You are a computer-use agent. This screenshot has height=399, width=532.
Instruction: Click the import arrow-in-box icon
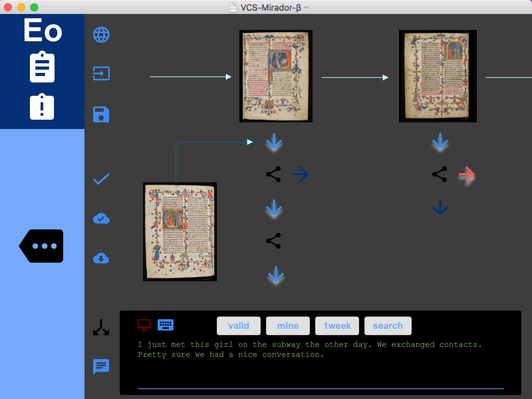[101, 73]
